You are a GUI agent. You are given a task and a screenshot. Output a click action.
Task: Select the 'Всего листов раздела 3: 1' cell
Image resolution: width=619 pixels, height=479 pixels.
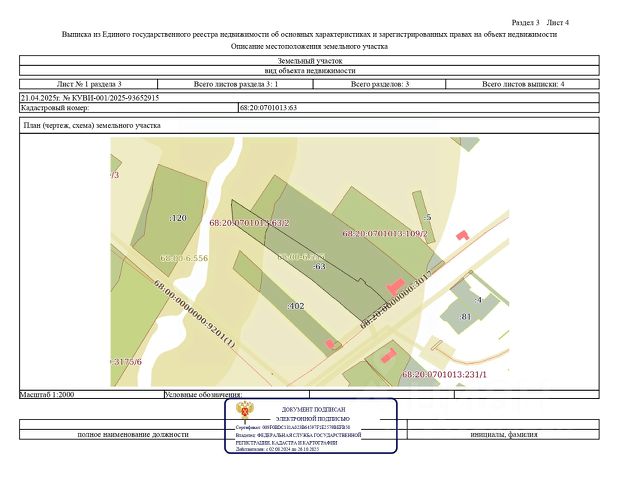coord(236,84)
